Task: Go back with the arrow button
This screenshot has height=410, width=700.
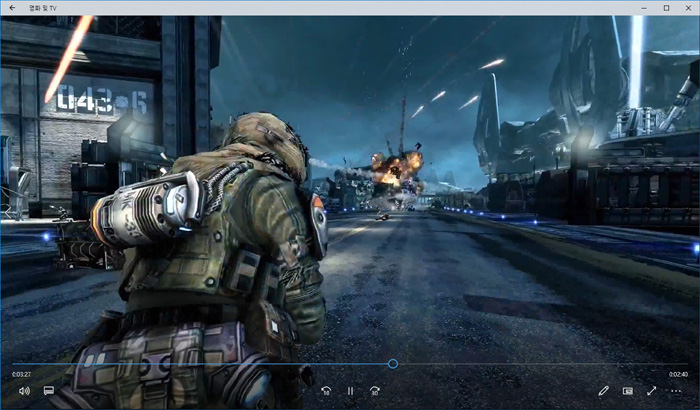Action: click(12, 8)
